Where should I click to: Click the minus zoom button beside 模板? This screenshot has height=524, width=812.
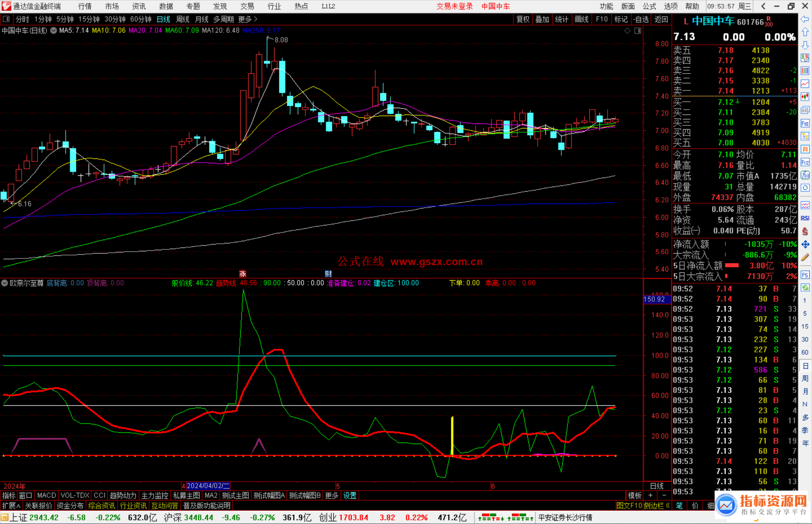point(664,495)
